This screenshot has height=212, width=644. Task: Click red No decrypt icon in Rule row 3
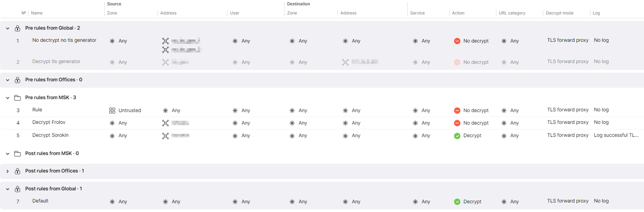click(457, 110)
